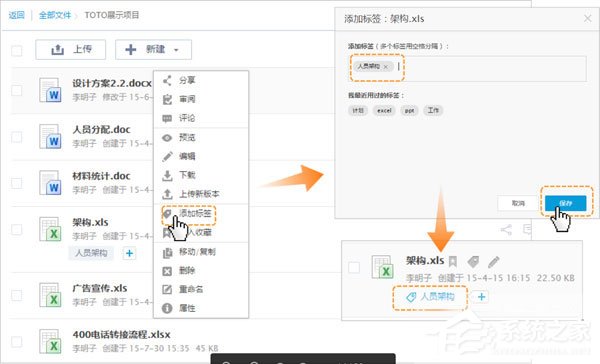Check the box for 架构.xls in file list

pyautogui.click(x=16, y=229)
